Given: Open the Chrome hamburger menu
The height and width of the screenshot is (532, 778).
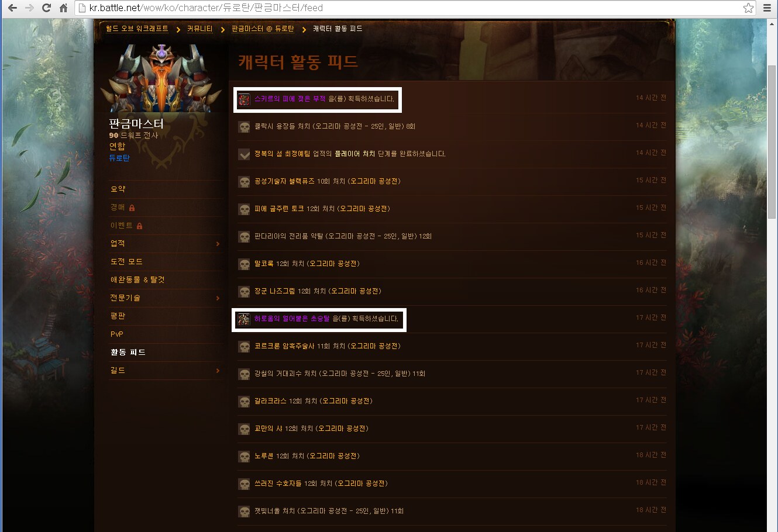Looking at the screenshot, I should (x=767, y=8).
